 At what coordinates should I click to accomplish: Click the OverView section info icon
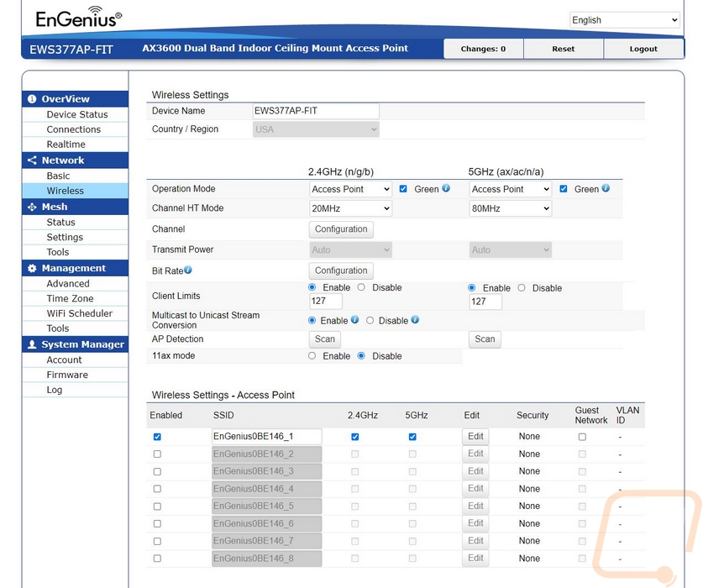[33, 99]
